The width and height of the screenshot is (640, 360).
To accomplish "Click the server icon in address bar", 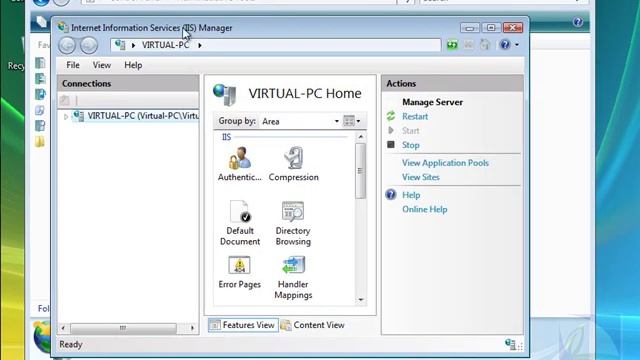I will coord(120,45).
